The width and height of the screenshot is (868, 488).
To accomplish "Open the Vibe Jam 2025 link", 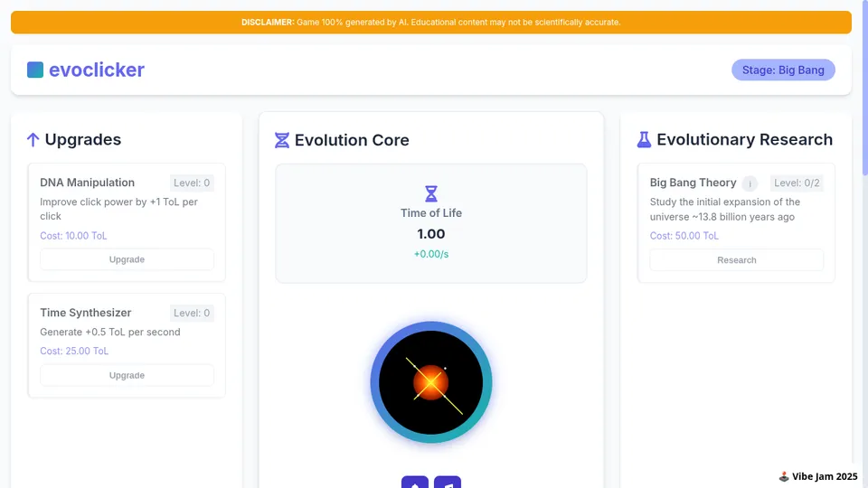I will 817,476.
